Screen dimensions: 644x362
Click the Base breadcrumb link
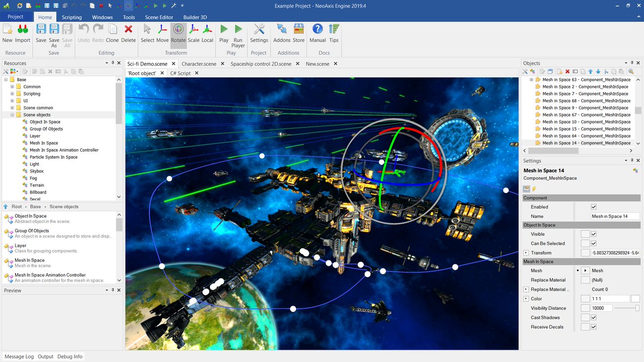pos(35,206)
